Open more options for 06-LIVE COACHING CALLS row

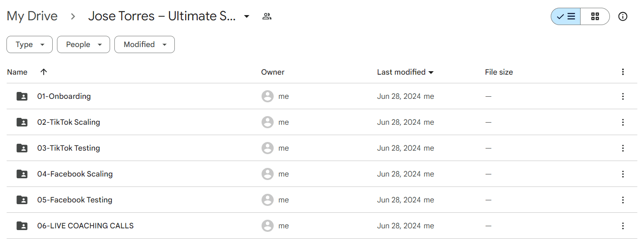tap(622, 226)
